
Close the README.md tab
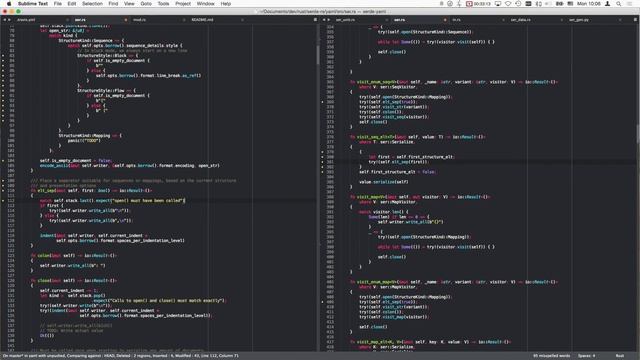(x=242, y=20)
